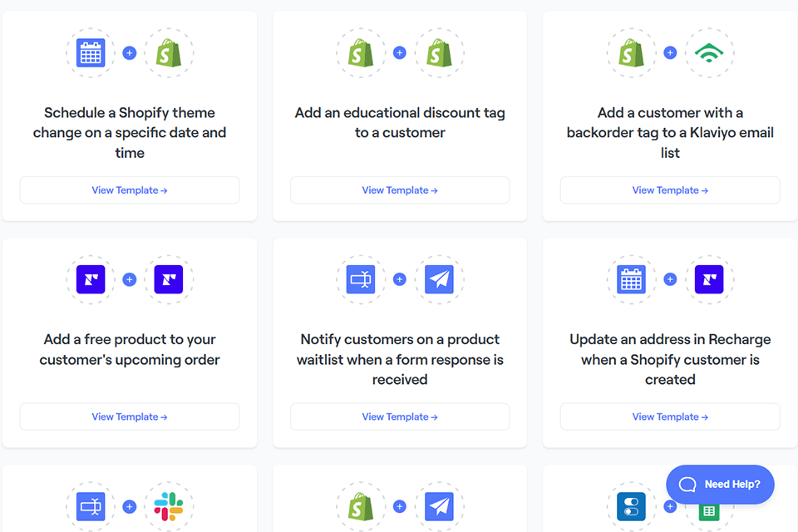The image size is (798, 532).
Task: Click second Recharge icon in free product card
Action: (169, 279)
